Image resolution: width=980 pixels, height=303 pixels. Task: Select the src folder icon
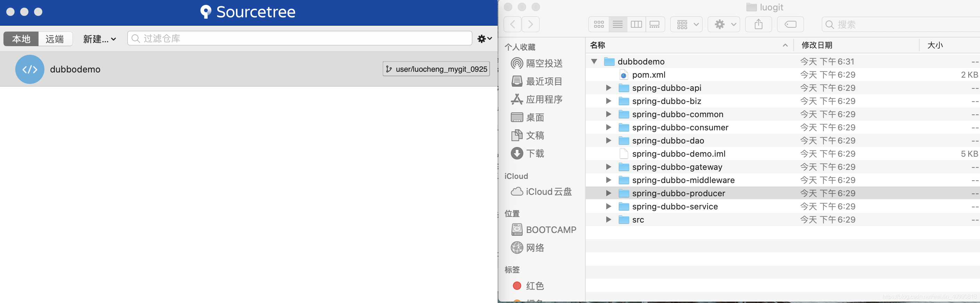tap(624, 219)
